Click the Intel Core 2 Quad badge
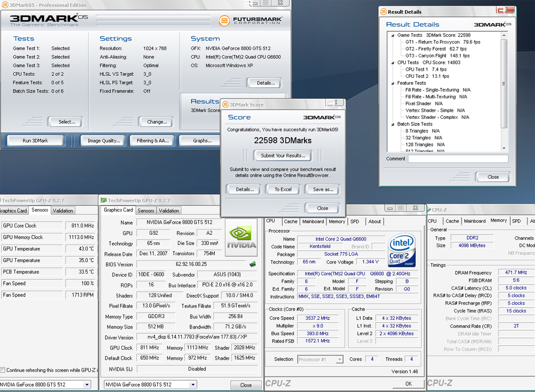535x392 pixels. 402,250
